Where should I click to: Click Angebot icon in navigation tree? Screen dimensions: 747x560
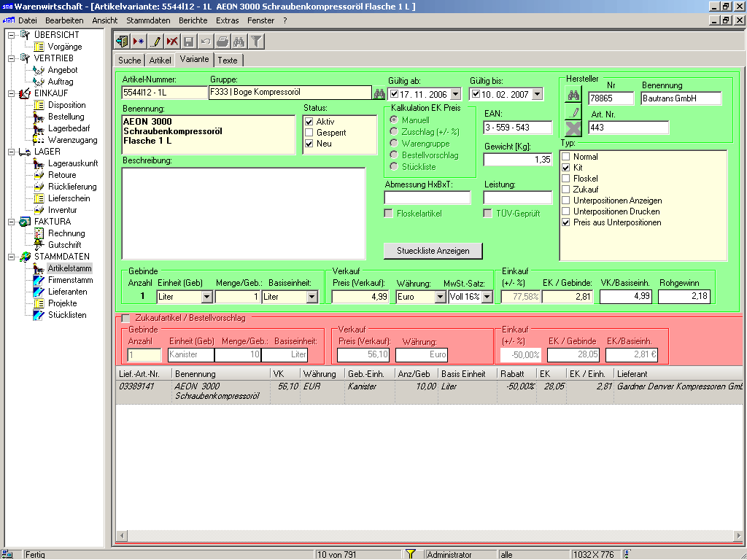[x=38, y=70]
